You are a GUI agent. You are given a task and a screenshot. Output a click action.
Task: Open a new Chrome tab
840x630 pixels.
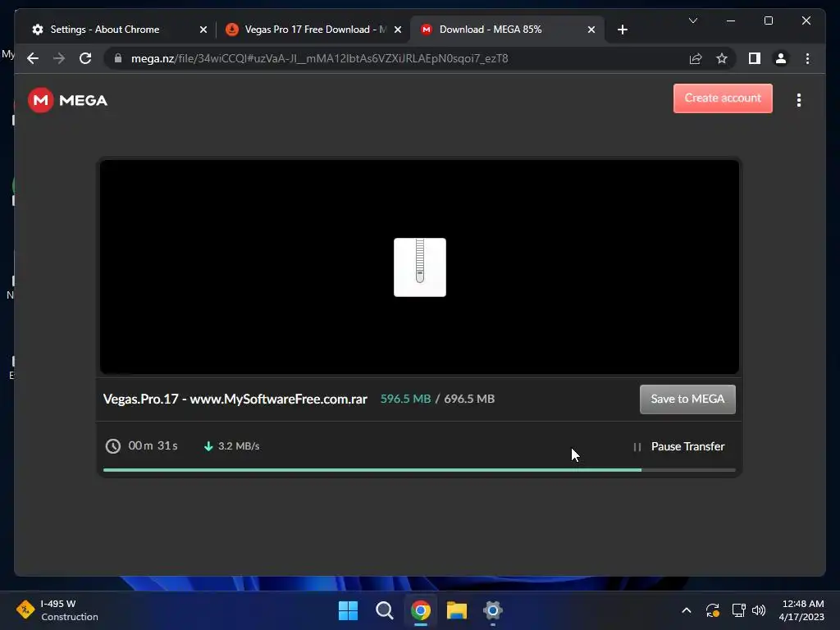click(x=623, y=30)
